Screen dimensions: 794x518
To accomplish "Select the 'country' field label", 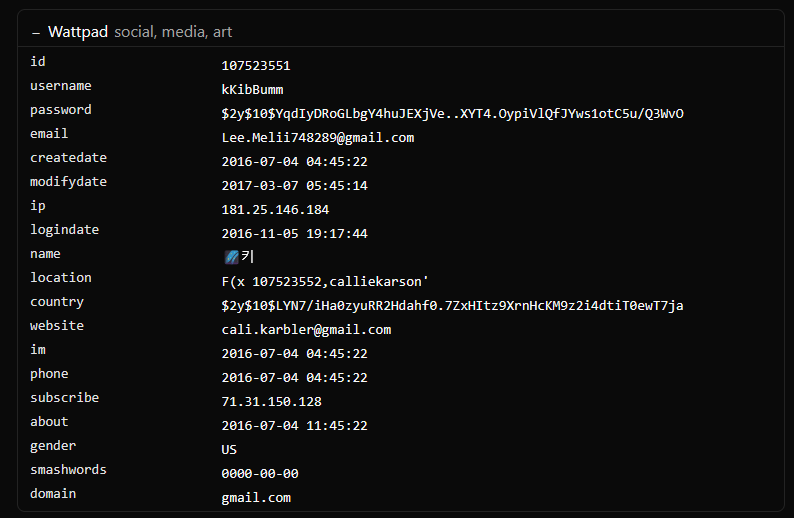I will [57, 302].
